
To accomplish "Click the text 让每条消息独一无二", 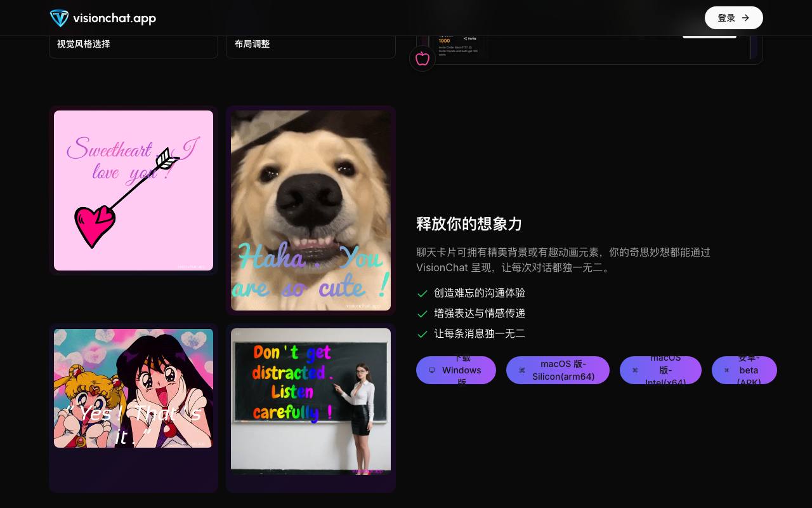I will (480, 334).
